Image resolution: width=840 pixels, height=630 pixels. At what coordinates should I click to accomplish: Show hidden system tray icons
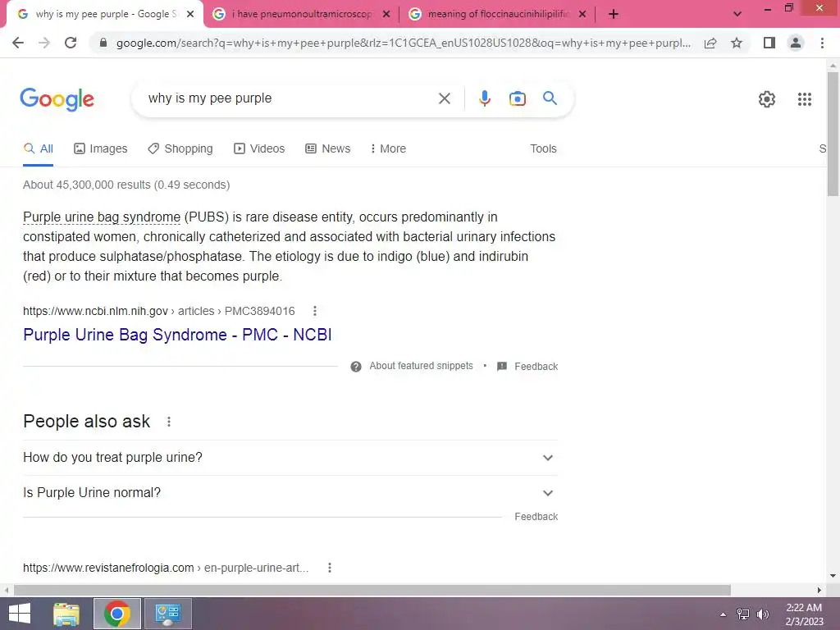pos(724,614)
